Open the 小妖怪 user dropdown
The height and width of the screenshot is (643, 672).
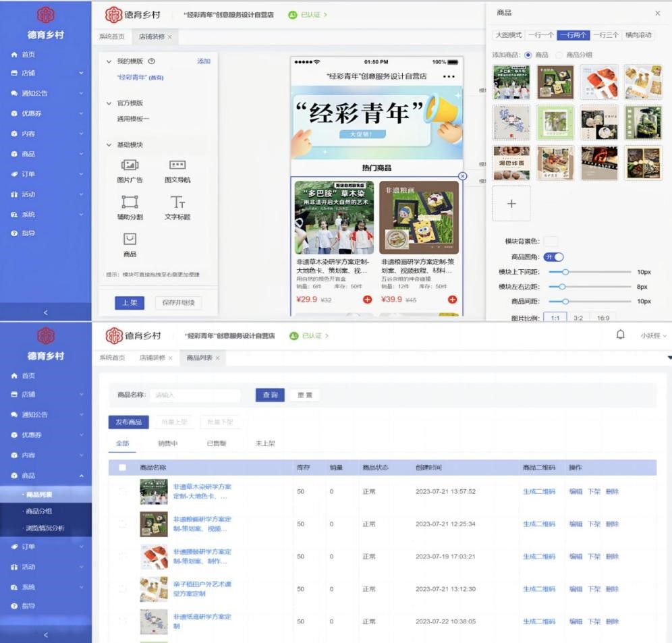(653, 336)
